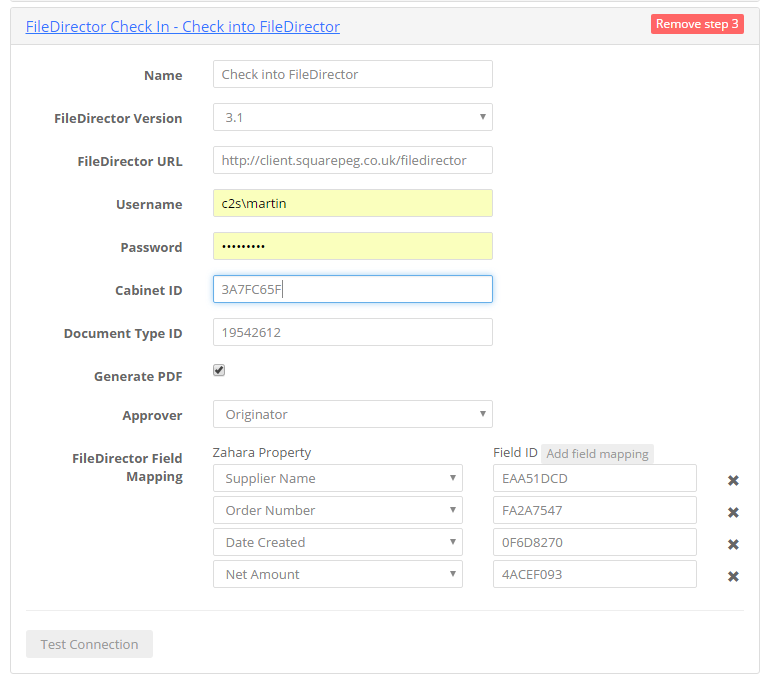Image resolution: width=767 pixels, height=680 pixels.
Task: Click the Test Connection button
Action: pyautogui.click(x=90, y=644)
